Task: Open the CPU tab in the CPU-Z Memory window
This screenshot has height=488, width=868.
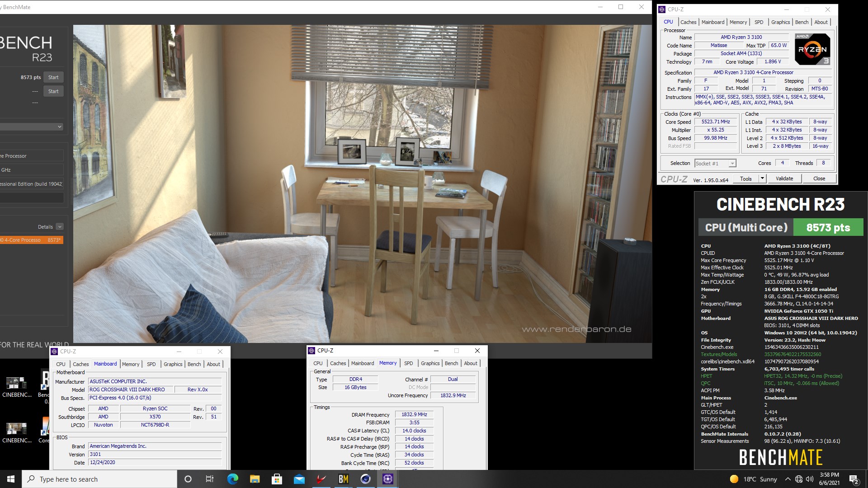Action: [318, 363]
